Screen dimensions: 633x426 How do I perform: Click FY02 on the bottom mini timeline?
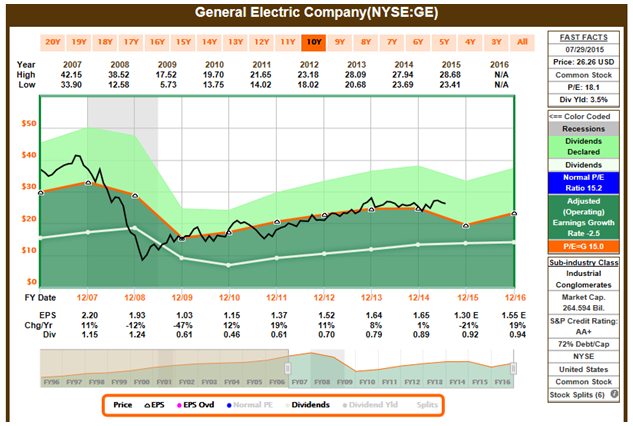pos(186,381)
